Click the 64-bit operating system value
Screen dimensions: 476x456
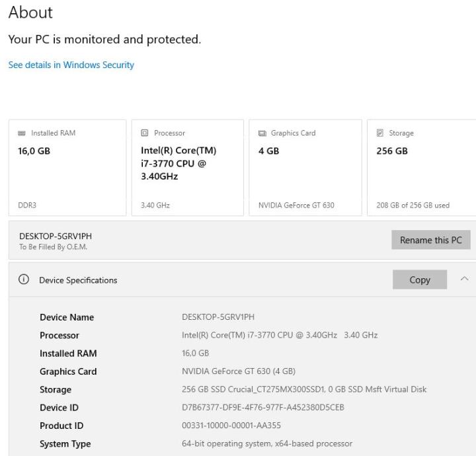click(x=266, y=443)
